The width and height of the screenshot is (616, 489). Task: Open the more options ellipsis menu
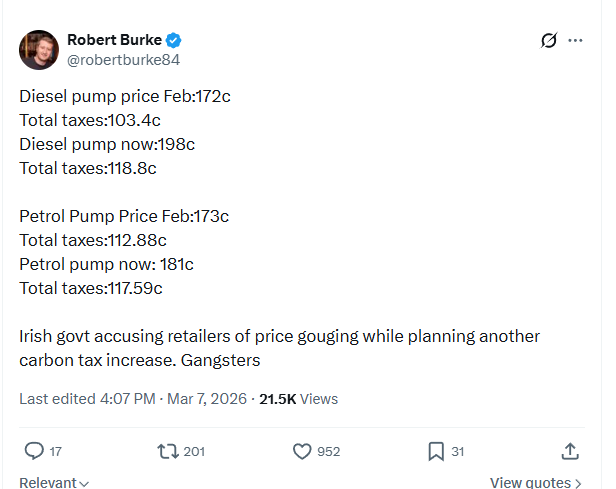tap(575, 41)
